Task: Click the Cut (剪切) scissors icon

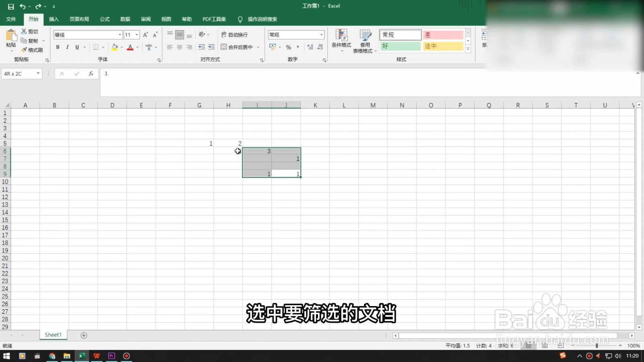Action: coord(24,31)
